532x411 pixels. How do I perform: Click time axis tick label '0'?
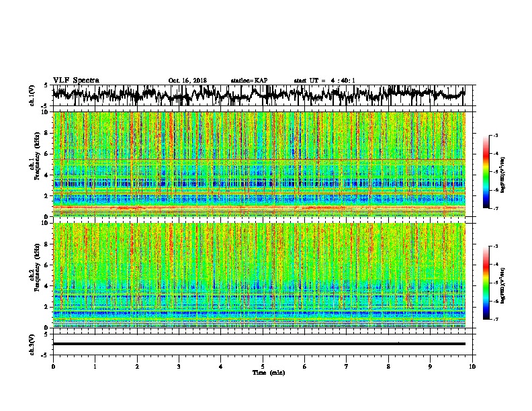tap(53, 367)
